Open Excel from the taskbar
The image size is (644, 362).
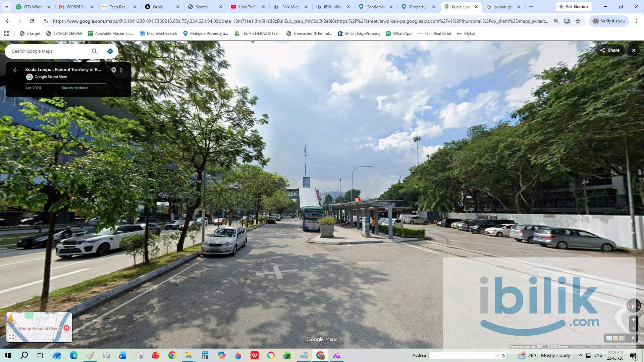pyautogui.click(x=287, y=355)
